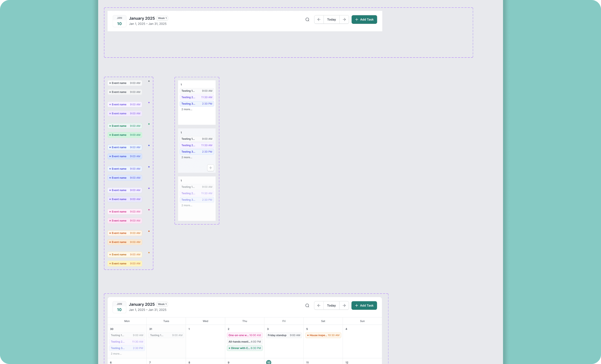Select the pink outlined Event name chip
This screenshot has height=364, width=601.
coord(125,212)
